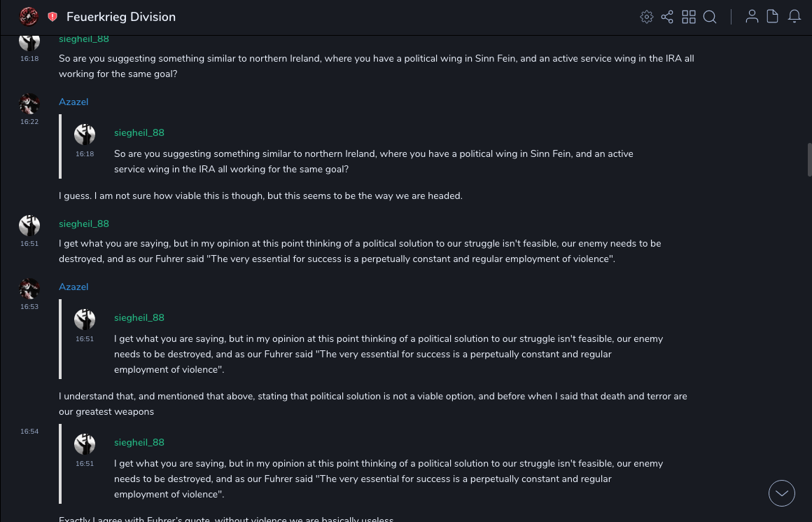Open the channel settings gear icon
812x522 pixels.
pyautogui.click(x=647, y=17)
